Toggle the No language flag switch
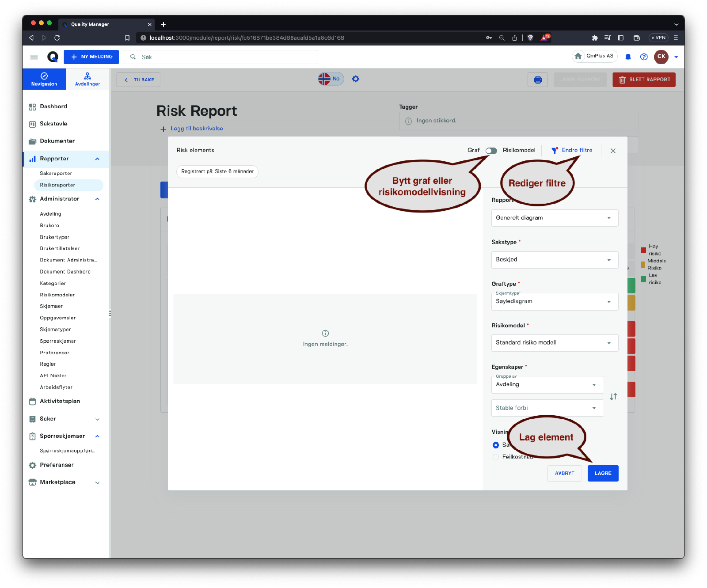Screen dimensions: 707x588 tap(331, 79)
